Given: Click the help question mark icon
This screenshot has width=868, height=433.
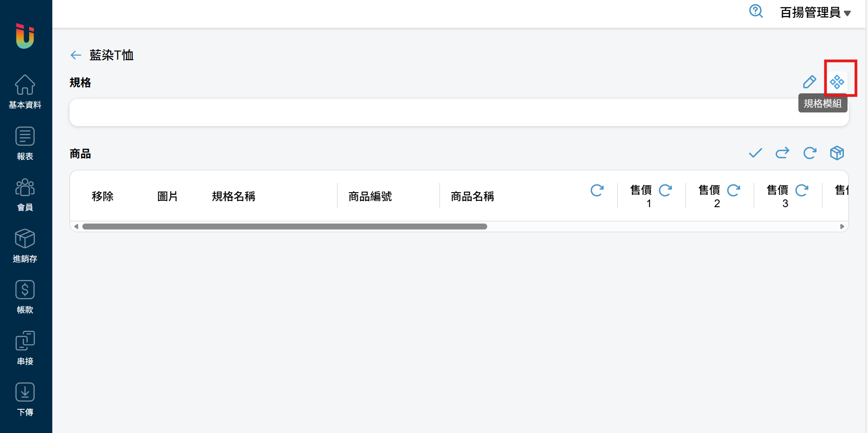Looking at the screenshot, I should click(756, 11).
